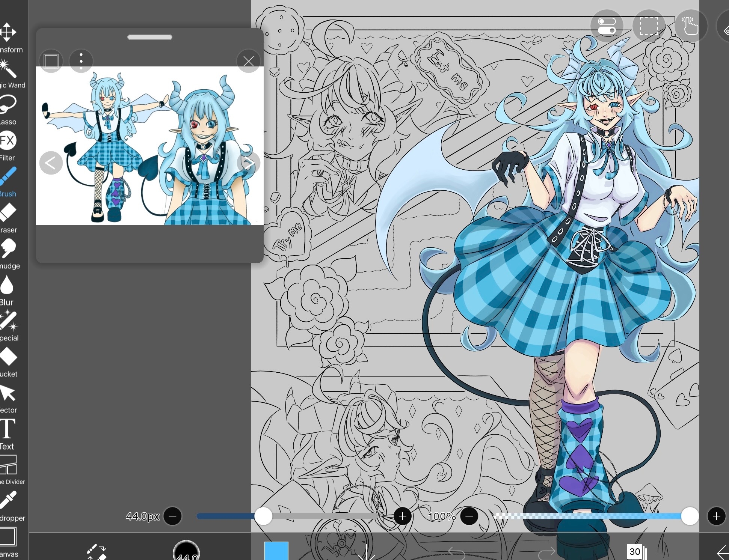Viewport: 729px width, 560px height.
Task: Select the Eraser tool
Action: (x=8, y=212)
